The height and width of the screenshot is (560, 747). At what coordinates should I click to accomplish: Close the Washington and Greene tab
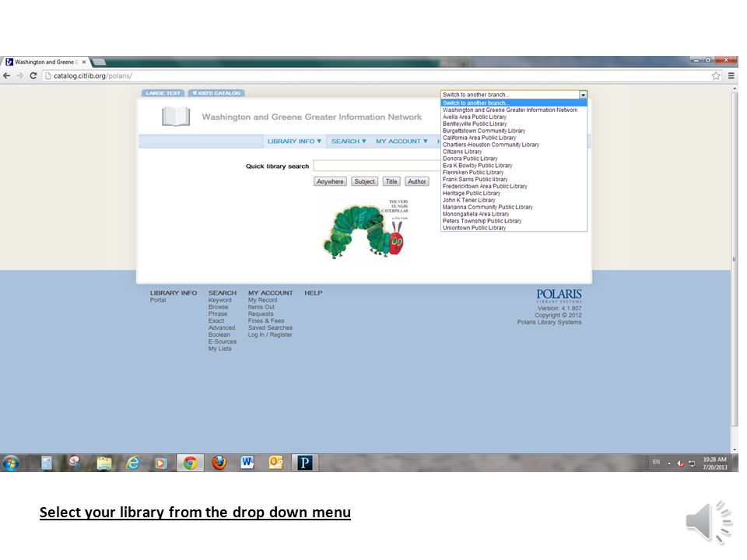(x=84, y=62)
